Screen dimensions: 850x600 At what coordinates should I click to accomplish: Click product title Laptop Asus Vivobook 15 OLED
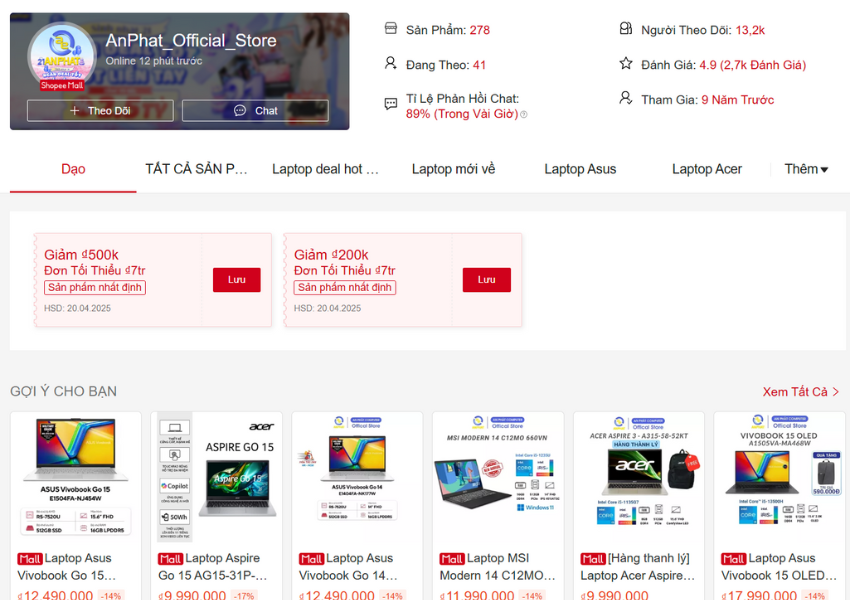pyautogui.click(x=779, y=567)
